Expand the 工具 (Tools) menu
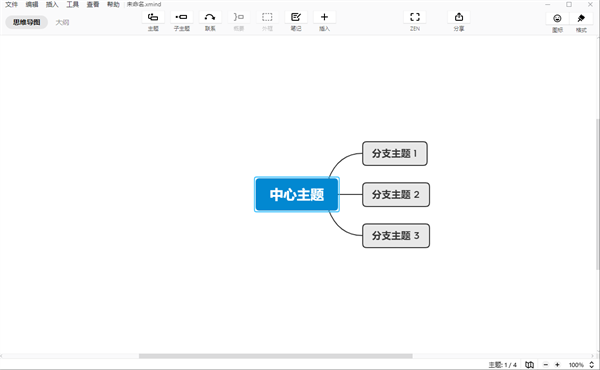600x370 pixels. click(72, 4)
